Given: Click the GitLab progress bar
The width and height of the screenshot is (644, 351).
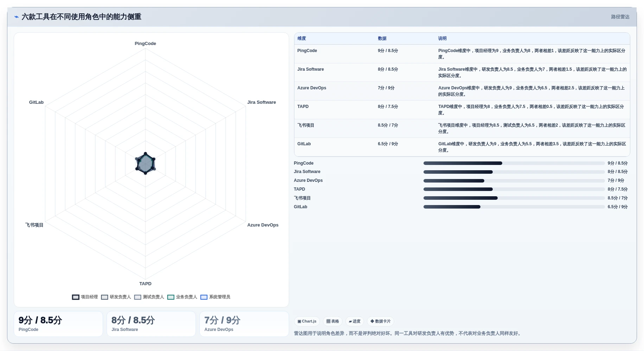Looking at the screenshot, I should point(514,207).
